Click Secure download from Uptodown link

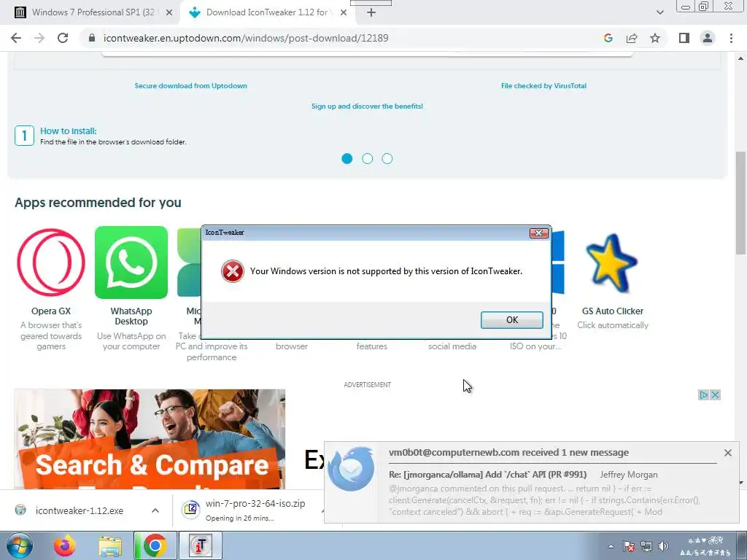click(190, 86)
